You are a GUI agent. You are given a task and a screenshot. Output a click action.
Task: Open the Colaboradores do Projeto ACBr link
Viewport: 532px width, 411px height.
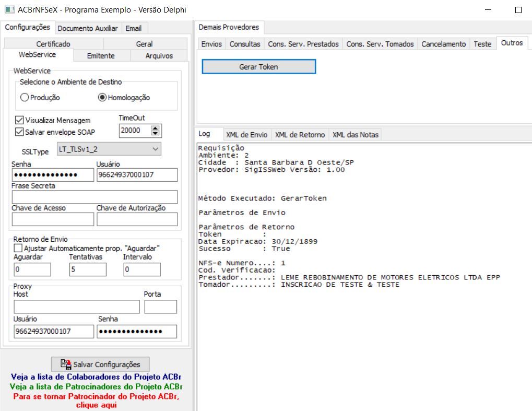tap(96, 377)
